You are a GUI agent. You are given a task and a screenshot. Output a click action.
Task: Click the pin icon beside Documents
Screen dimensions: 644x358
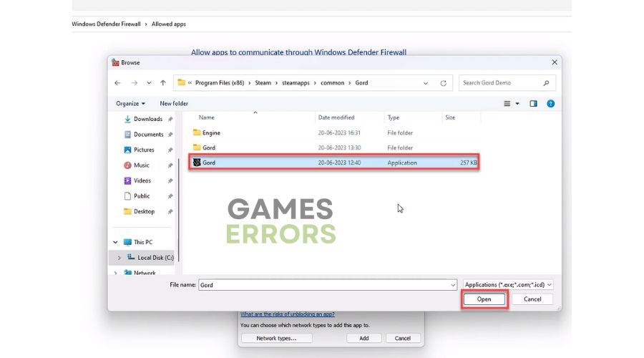170,135
